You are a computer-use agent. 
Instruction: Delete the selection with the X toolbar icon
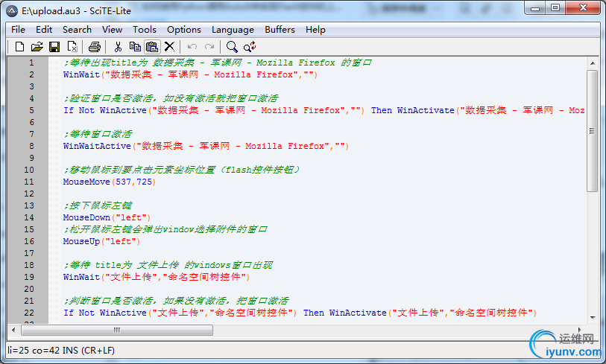click(169, 47)
